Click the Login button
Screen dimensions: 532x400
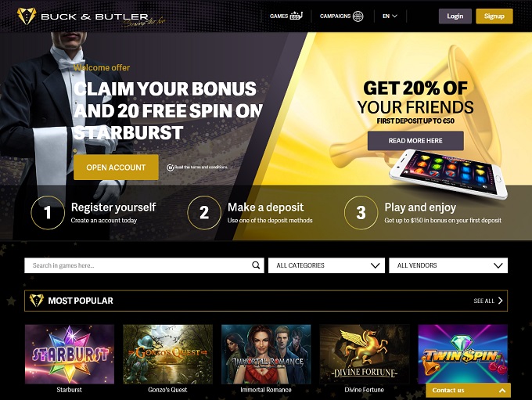click(455, 16)
